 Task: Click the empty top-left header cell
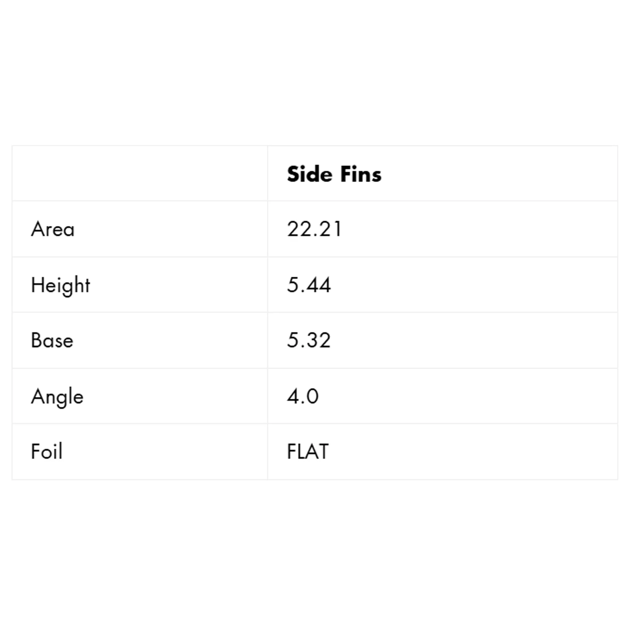(140, 174)
